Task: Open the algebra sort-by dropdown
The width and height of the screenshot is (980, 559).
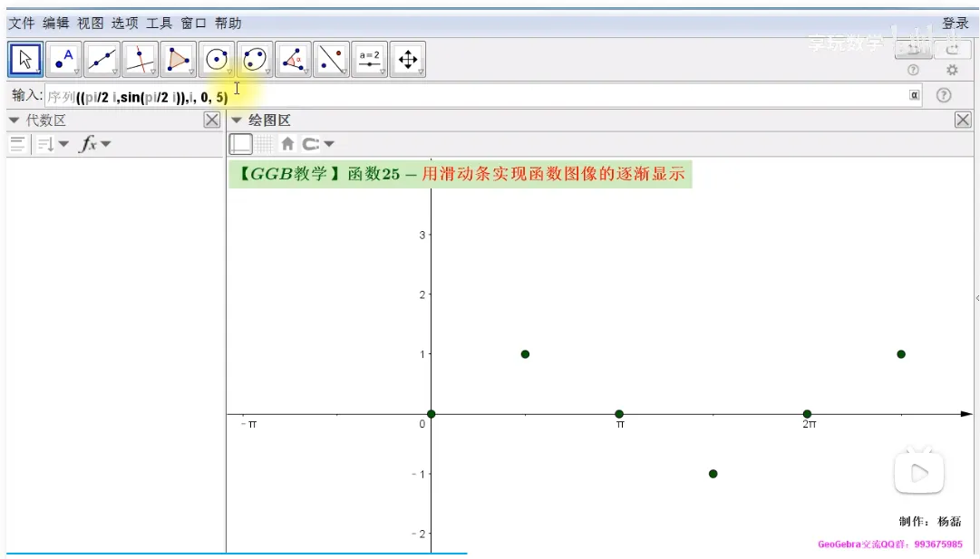Action: [52, 143]
